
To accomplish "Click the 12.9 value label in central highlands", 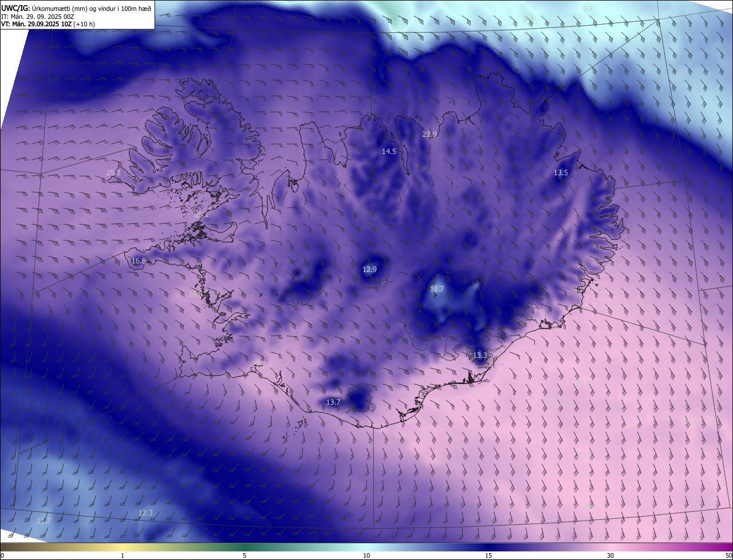I will click(370, 270).
